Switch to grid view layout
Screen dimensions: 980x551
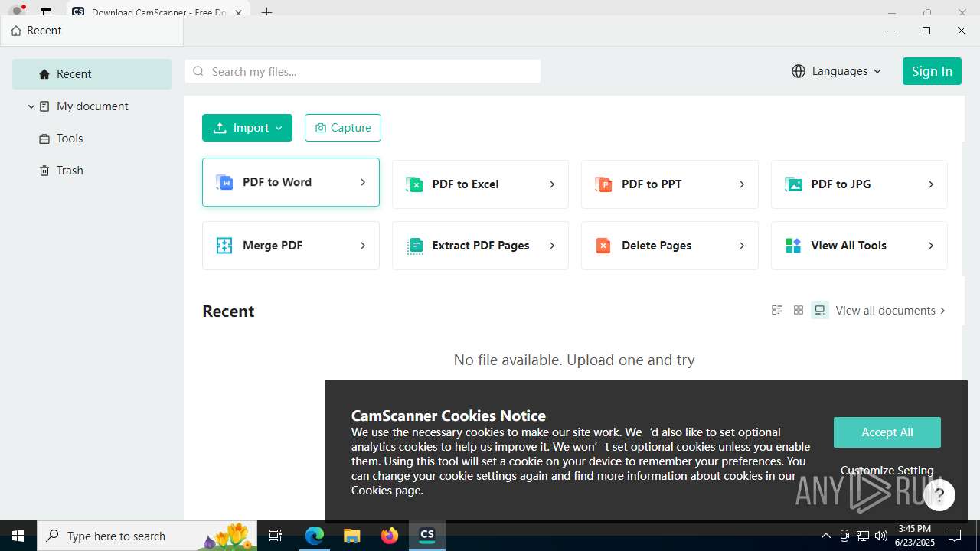799,310
